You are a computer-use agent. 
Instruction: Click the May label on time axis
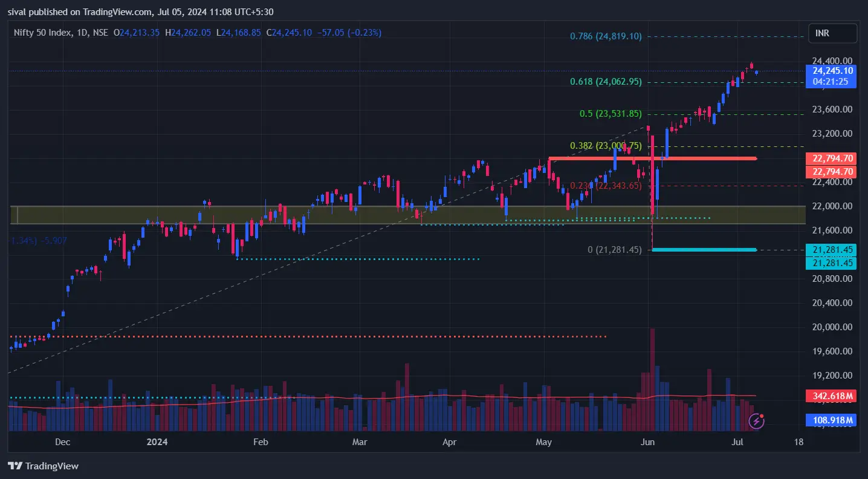[544, 442]
